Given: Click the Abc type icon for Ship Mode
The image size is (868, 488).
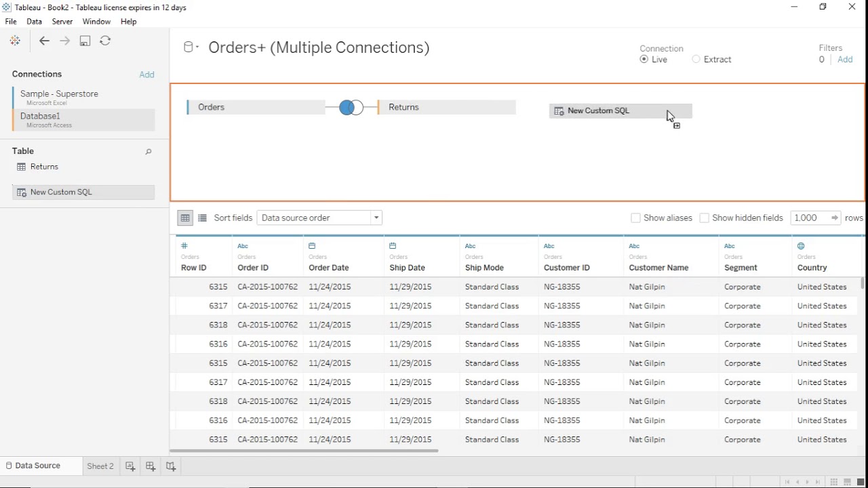Looking at the screenshot, I should (470, 246).
